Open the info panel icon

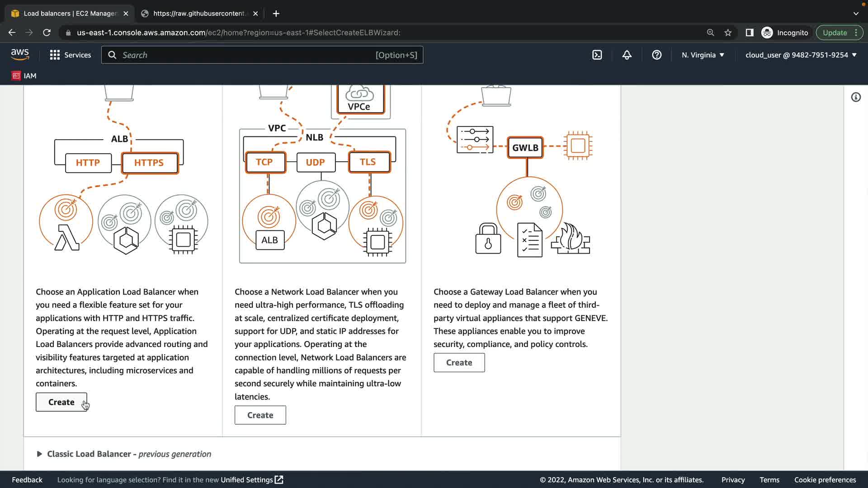855,97
